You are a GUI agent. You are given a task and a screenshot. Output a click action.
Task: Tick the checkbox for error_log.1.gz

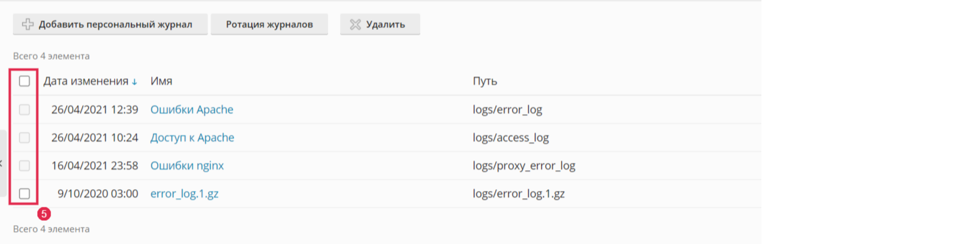24,194
